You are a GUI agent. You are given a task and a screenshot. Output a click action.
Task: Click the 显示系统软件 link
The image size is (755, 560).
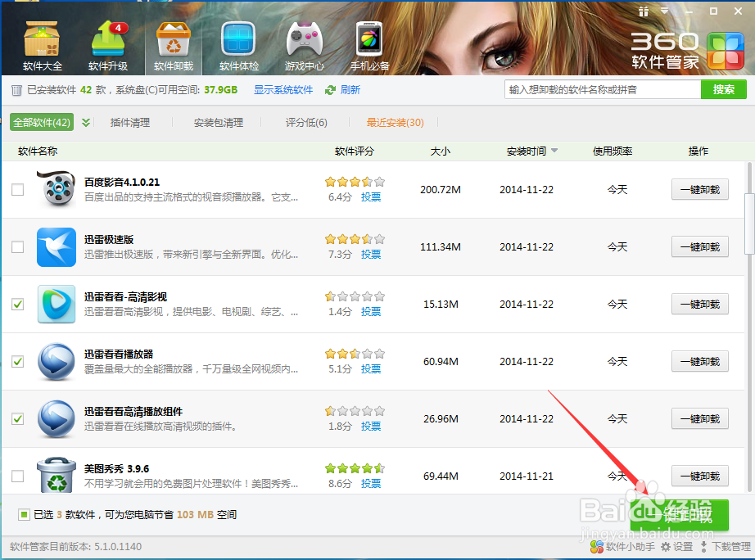tap(283, 90)
